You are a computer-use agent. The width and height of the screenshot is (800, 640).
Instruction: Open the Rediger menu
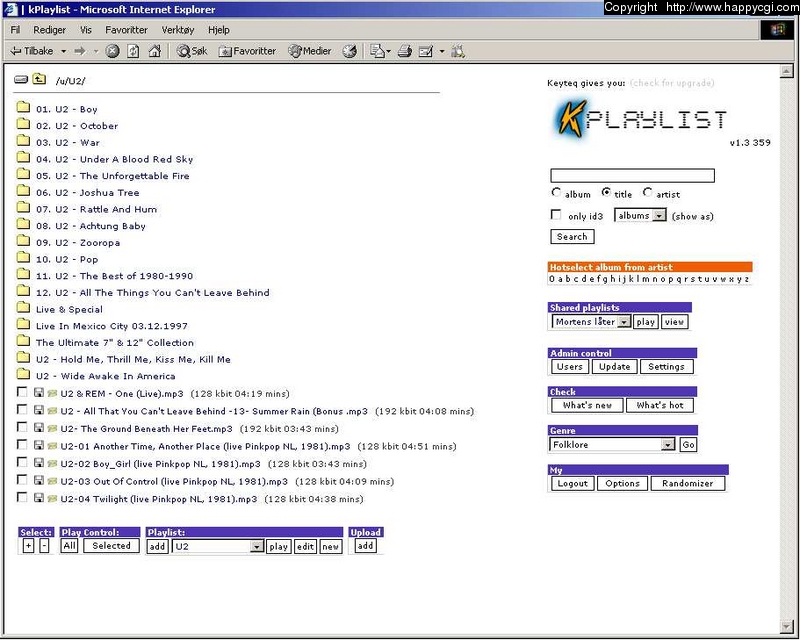coord(49,30)
